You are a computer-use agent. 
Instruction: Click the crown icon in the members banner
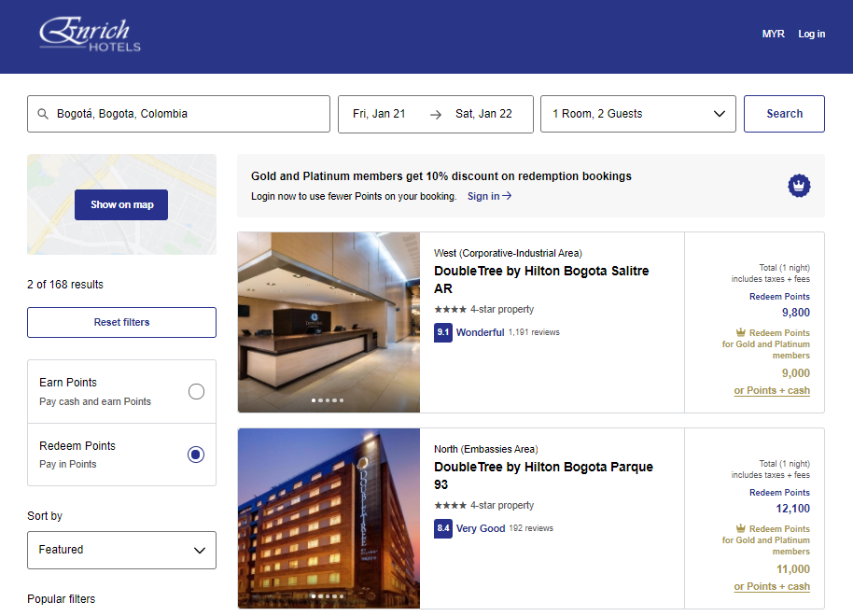pos(799,186)
